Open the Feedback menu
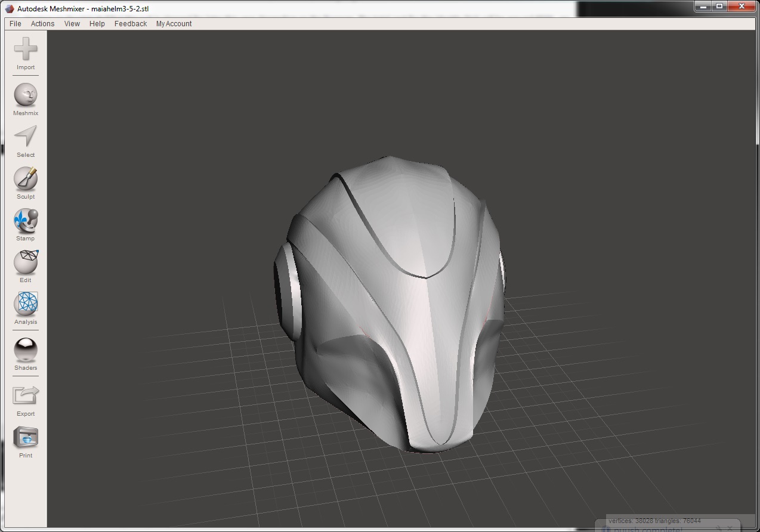The width and height of the screenshot is (760, 532). pyautogui.click(x=131, y=24)
